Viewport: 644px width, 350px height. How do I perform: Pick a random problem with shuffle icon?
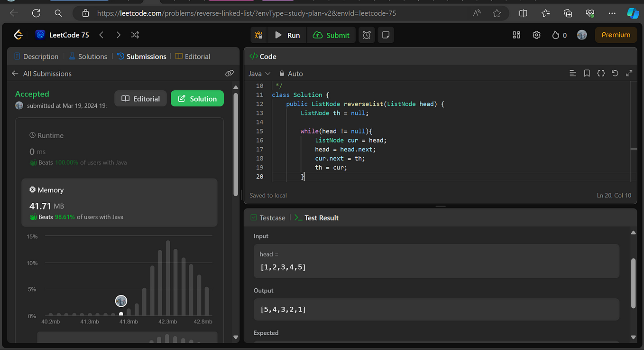pyautogui.click(x=135, y=35)
